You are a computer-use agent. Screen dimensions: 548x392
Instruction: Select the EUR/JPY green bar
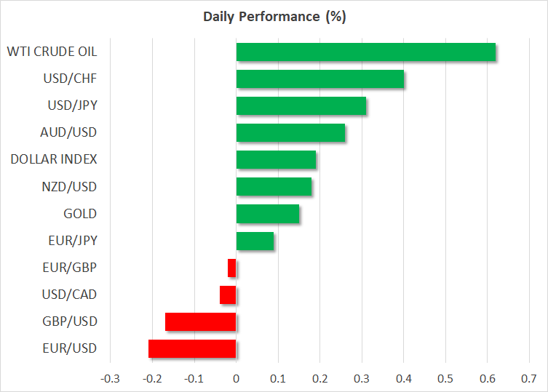pyautogui.click(x=255, y=241)
